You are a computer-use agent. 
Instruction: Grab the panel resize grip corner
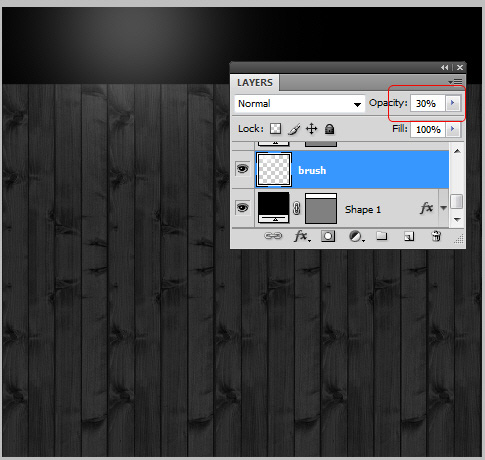pyautogui.click(x=459, y=239)
